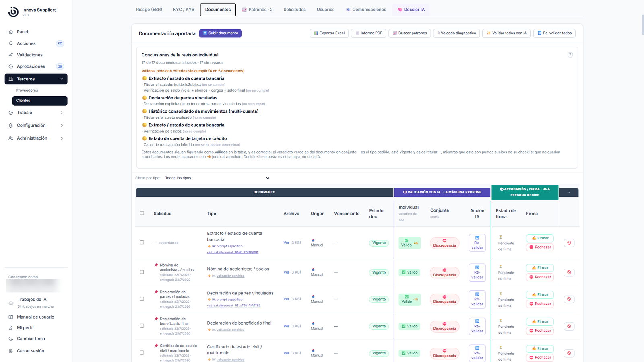644x362 pixels.
Task: Open the Filtrar por tipo dropdown
Action: pos(217,178)
